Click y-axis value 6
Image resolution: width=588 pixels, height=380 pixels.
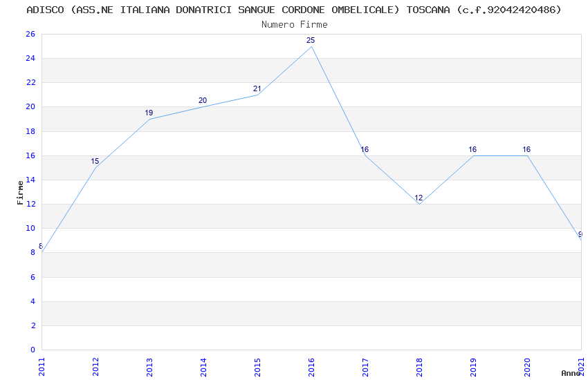point(33,277)
